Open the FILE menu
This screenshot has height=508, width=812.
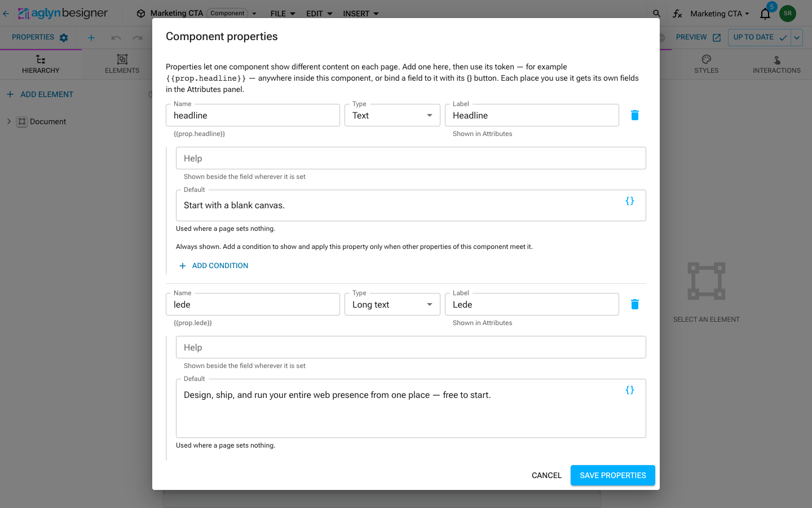(x=283, y=14)
